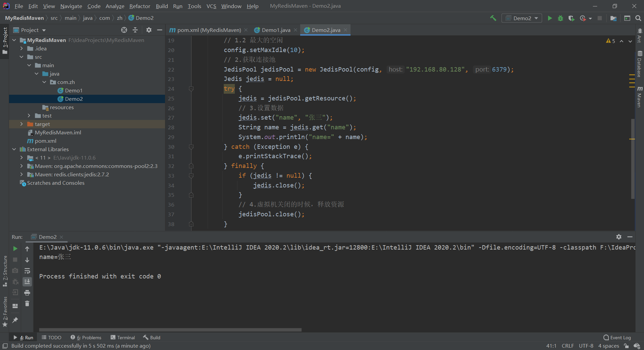Open the Build tool window
The width and height of the screenshot is (644, 350).
point(152,338)
